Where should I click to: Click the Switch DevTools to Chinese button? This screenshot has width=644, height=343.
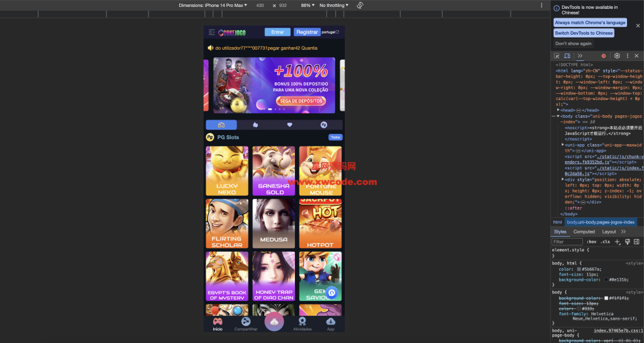[x=584, y=33]
